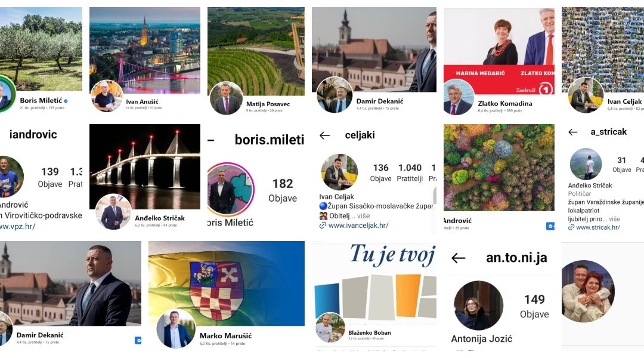Open Matija Posavec profile avatar
The image size is (644, 358).
(226, 98)
